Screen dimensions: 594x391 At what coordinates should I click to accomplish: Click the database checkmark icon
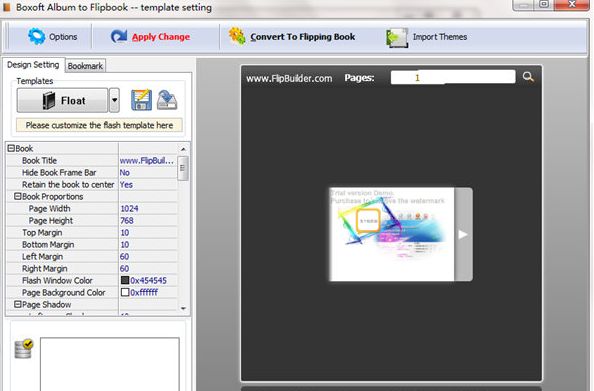point(23,349)
